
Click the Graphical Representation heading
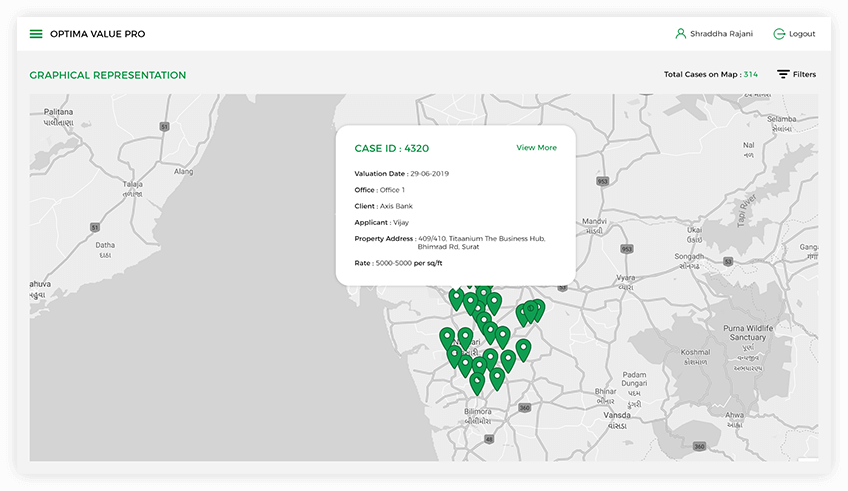(x=107, y=75)
